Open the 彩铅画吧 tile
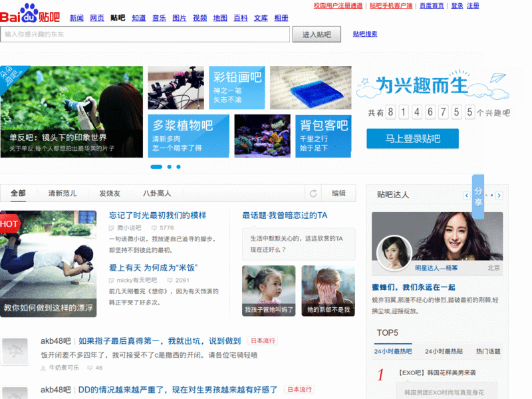The width and height of the screenshot is (532, 399). tap(237, 88)
